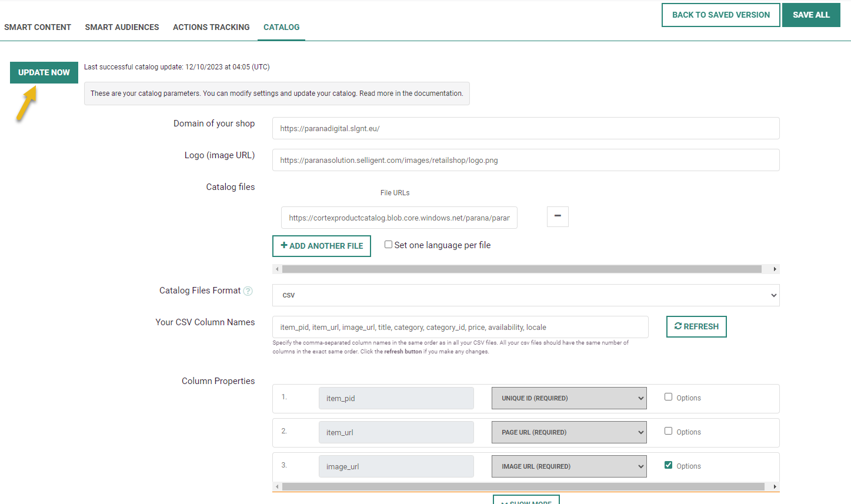This screenshot has width=851, height=504.
Task: Enable 'Set one language per file'
Action: click(x=388, y=245)
